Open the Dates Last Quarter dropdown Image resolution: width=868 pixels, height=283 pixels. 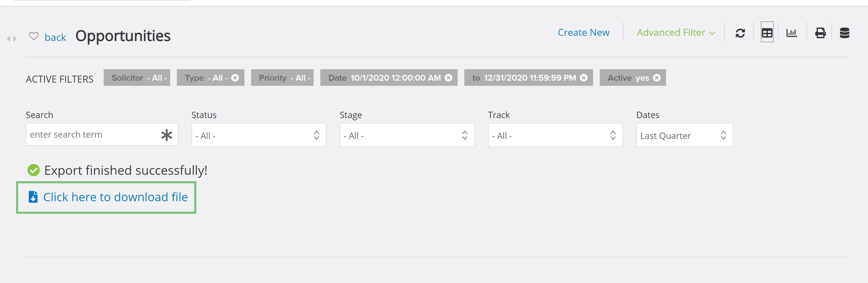coord(684,135)
